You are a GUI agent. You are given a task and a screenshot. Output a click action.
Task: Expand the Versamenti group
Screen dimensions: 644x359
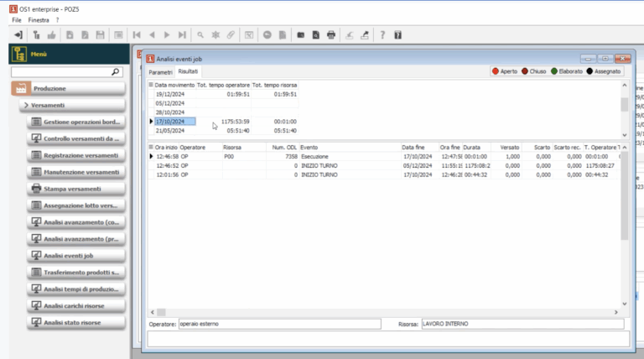(x=72, y=105)
